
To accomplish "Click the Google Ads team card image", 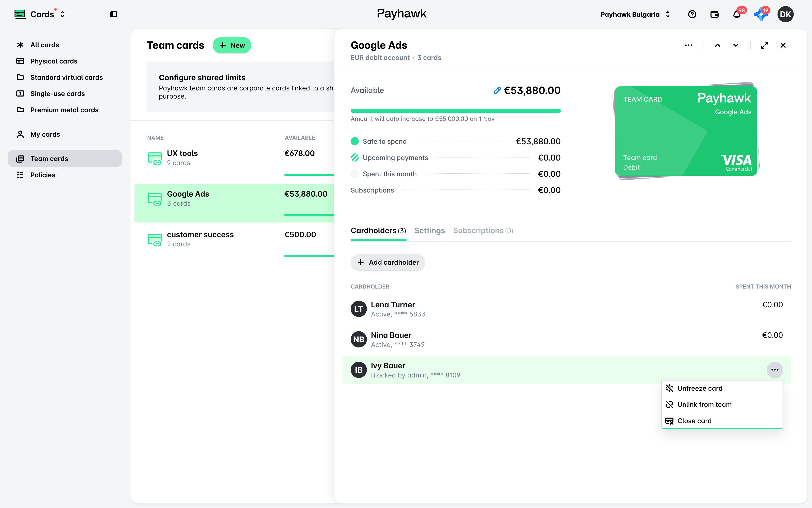I will (686, 131).
